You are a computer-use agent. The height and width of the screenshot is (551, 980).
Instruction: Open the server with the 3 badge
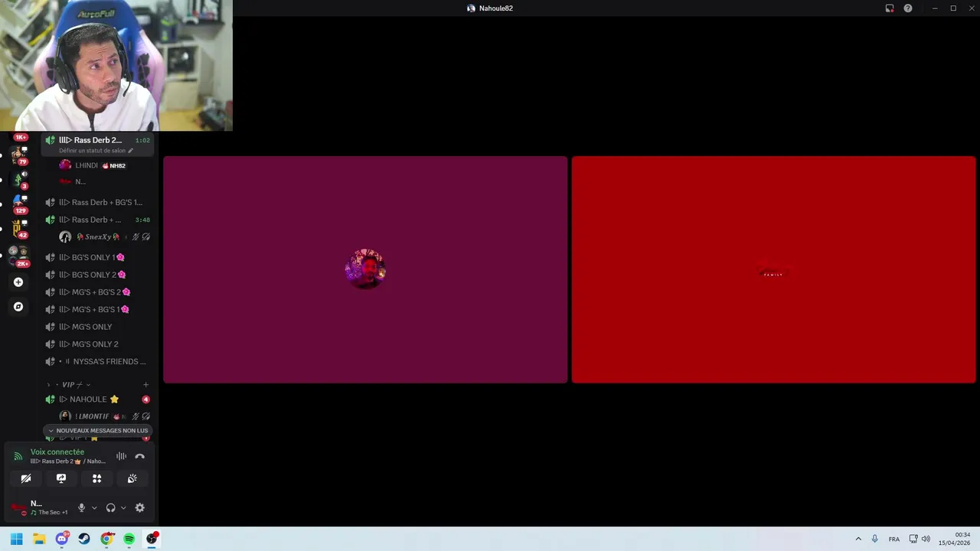[x=18, y=179]
